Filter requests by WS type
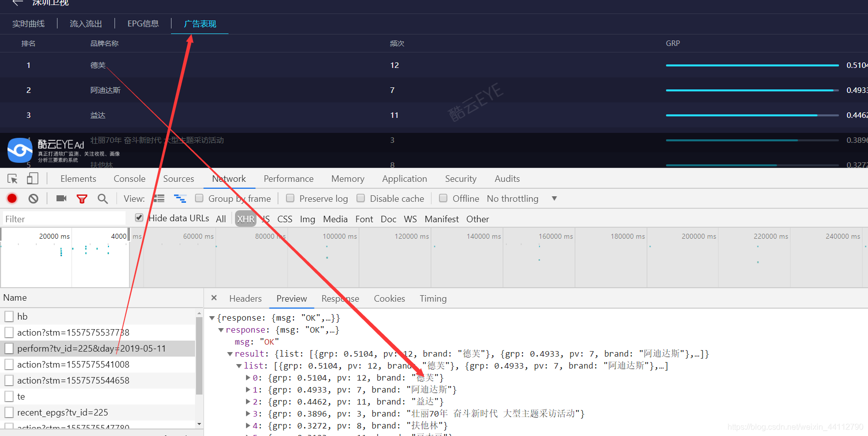 [x=410, y=219]
